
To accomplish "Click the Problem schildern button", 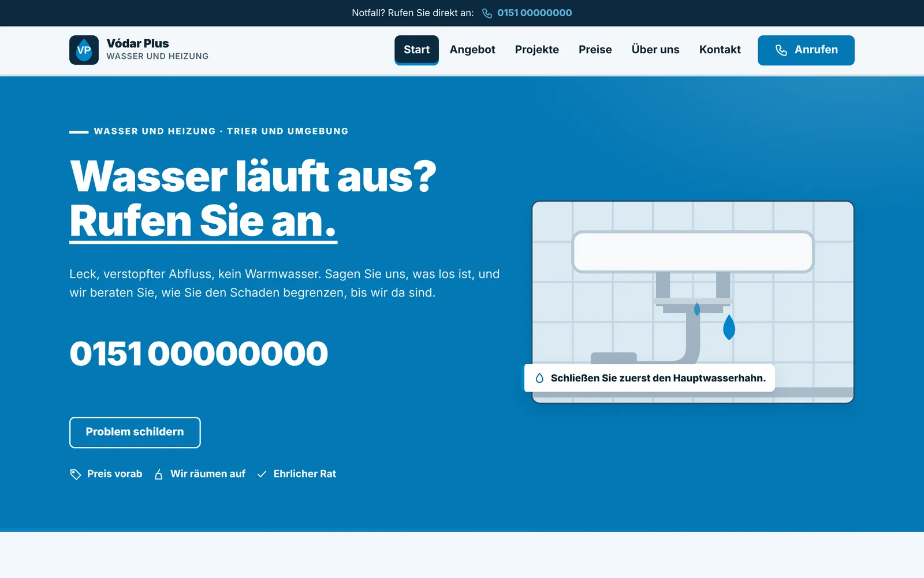I will click(x=135, y=432).
